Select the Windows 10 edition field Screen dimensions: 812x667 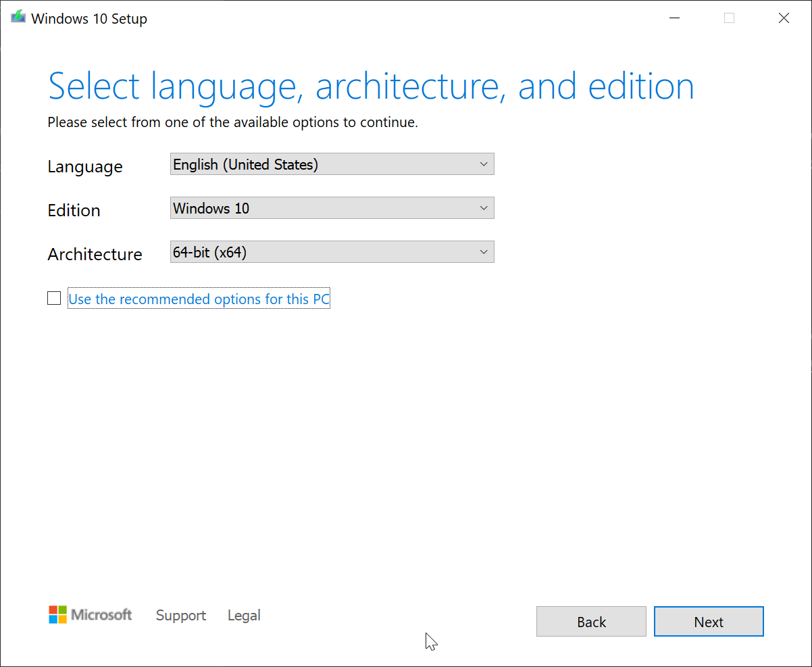324,208
